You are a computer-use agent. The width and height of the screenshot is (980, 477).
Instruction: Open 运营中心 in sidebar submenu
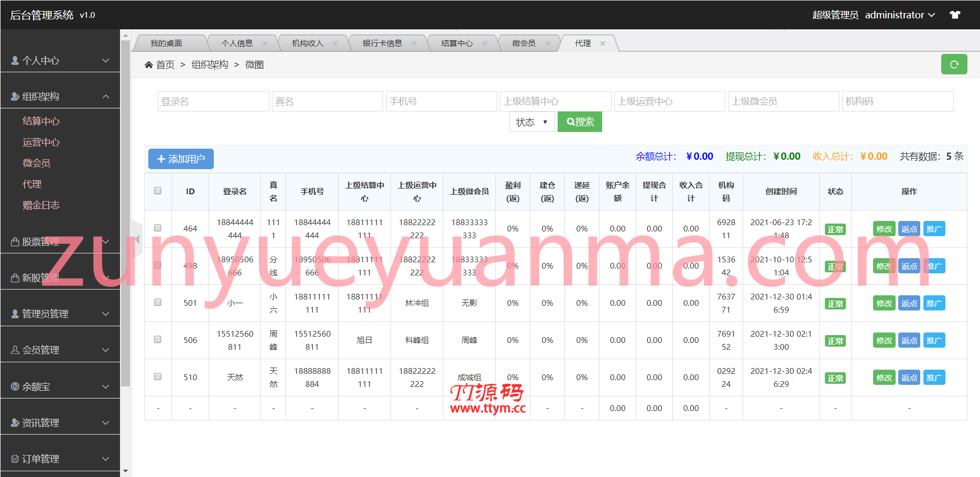pos(41,142)
